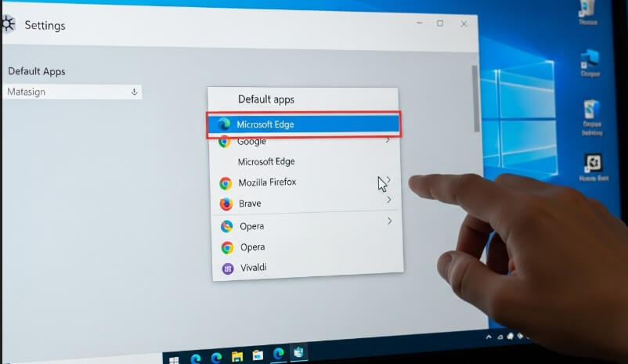The height and width of the screenshot is (364, 628).
Task: Click the purple Vivaldi icon
Action: point(228,268)
